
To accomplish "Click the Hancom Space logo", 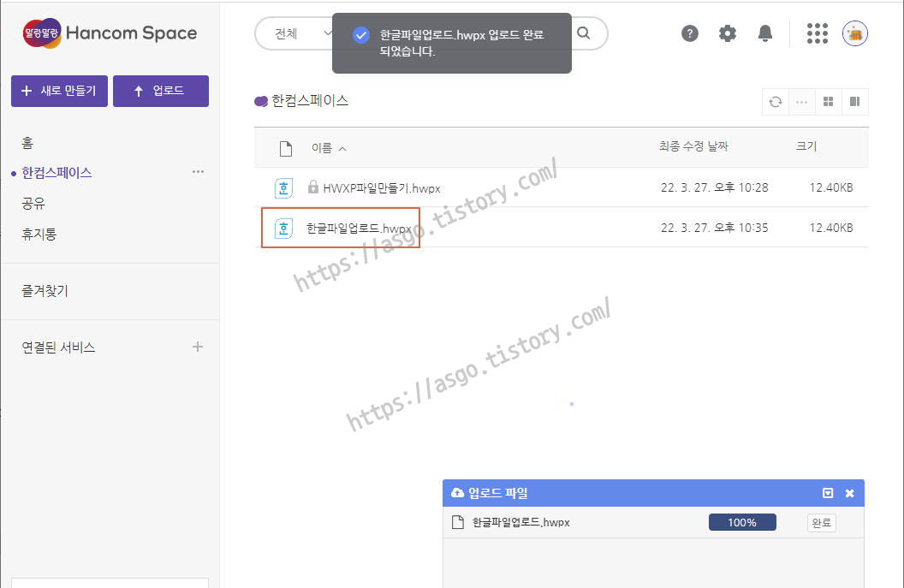I will tap(110, 33).
